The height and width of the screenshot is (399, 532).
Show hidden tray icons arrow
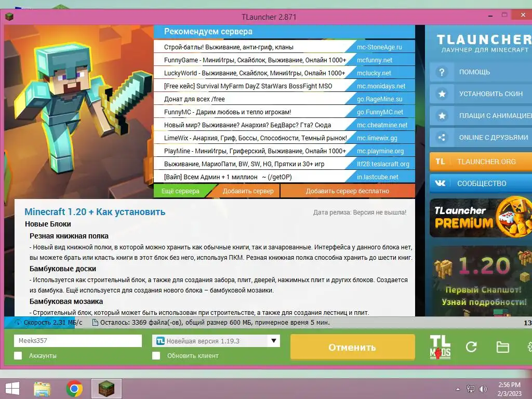click(x=458, y=389)
